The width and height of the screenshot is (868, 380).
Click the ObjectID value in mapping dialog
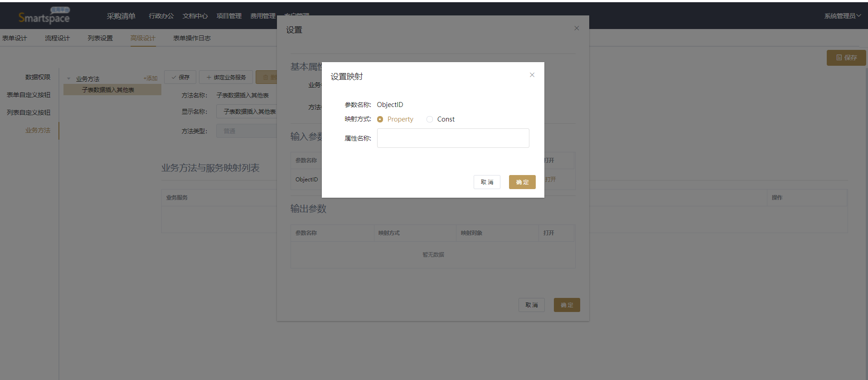coord(390,105)
